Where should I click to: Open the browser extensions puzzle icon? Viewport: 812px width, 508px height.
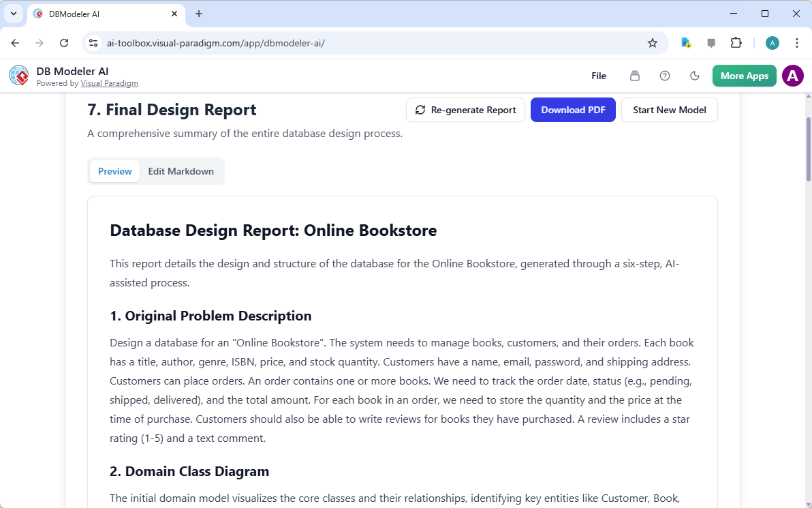[736, 42]
